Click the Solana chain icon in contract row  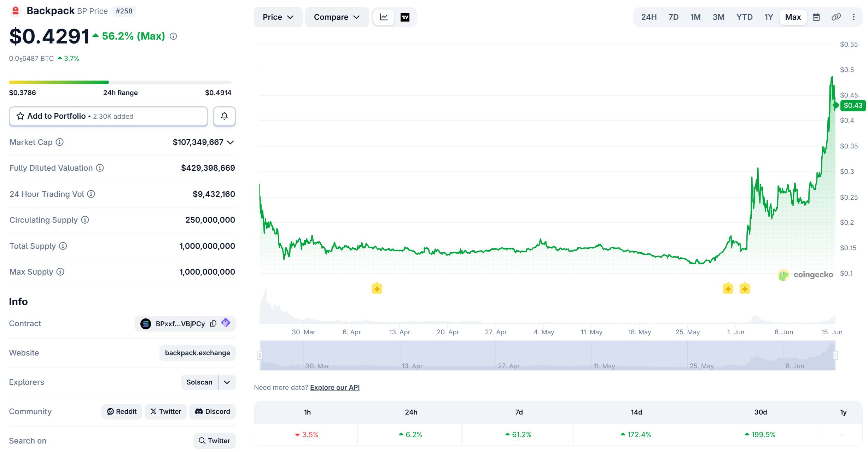(146, 324)
